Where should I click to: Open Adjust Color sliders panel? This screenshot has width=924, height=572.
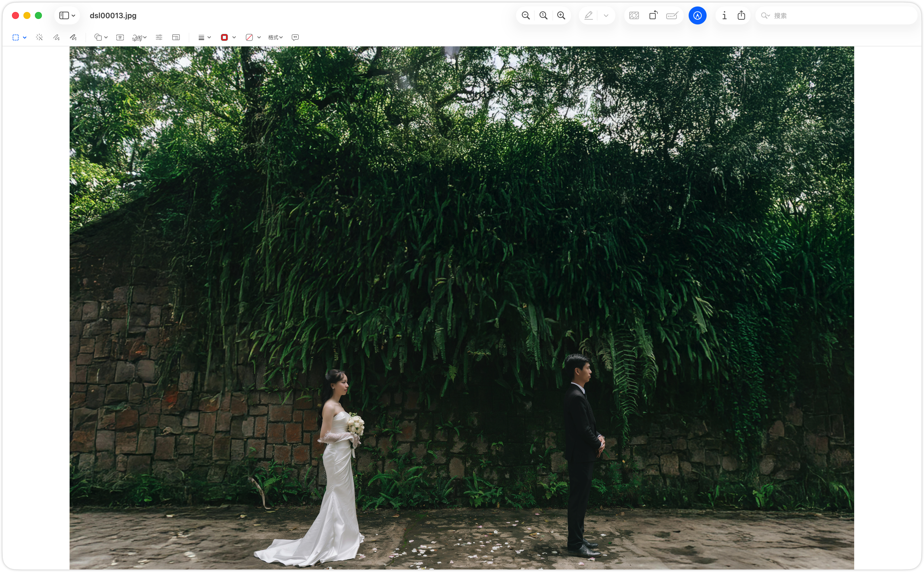(159, 37)
